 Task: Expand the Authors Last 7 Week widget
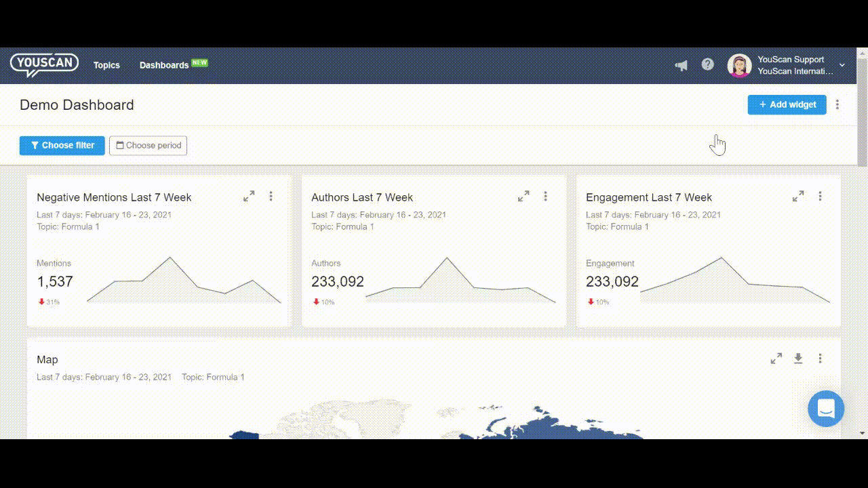coord(524,196)
